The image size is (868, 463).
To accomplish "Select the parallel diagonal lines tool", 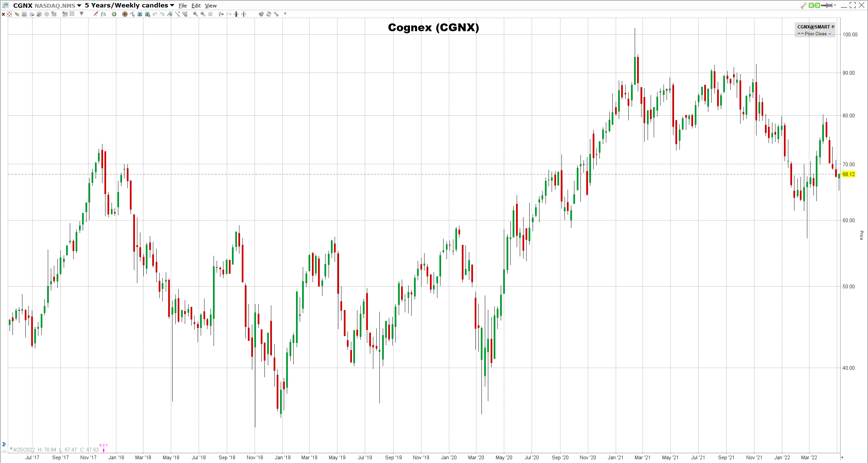I will pyautogui.click(x=185, y=14).
